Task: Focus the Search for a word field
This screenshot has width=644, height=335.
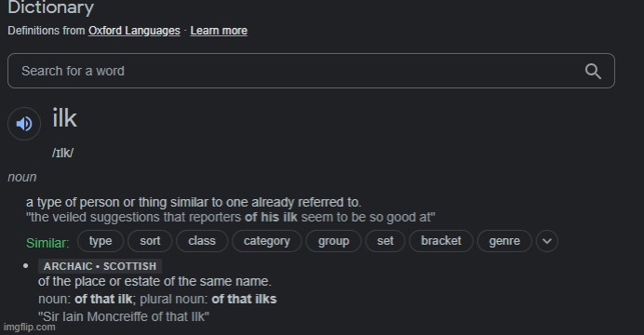Action: pos(311,71)
